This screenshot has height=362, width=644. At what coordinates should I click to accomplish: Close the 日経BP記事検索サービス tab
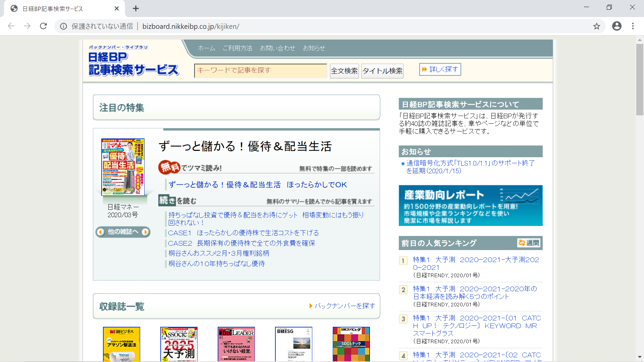pyautogui.click(x=117, y=9)
